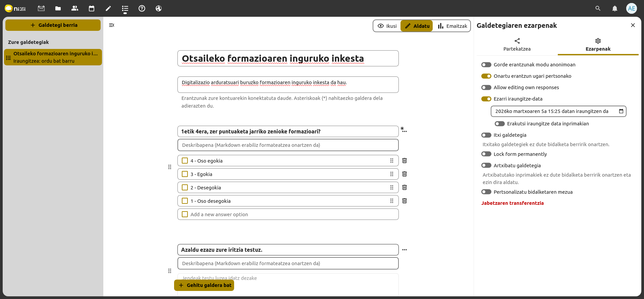Open the notifications bell
644x299 pixels.
point(614,8)
